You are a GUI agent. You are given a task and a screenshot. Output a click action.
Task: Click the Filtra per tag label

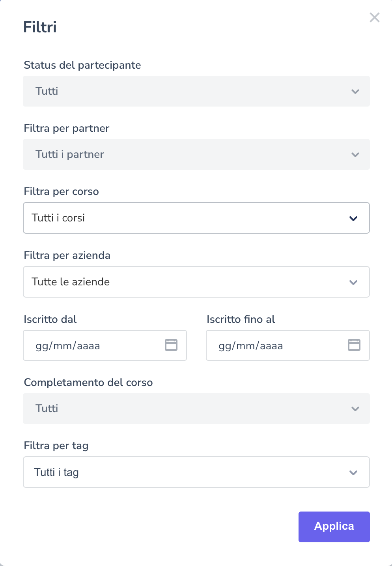pos(56,446)
